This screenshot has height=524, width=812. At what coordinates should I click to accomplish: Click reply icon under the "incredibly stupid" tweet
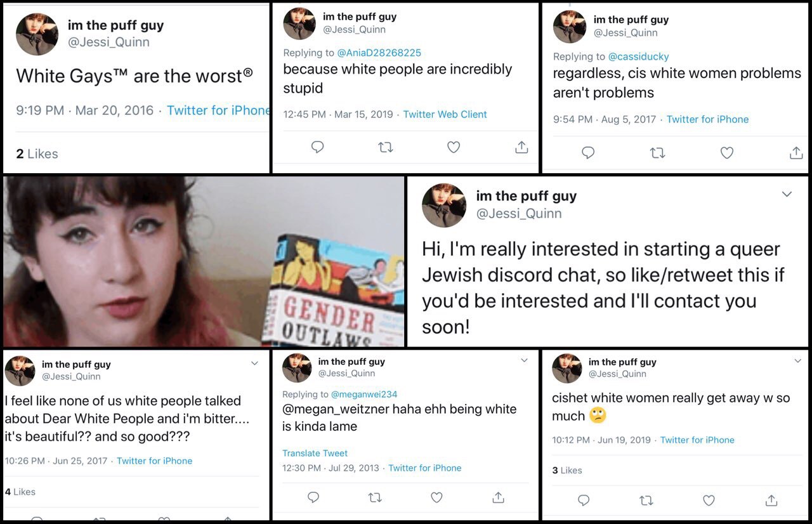tap(318, 147)
